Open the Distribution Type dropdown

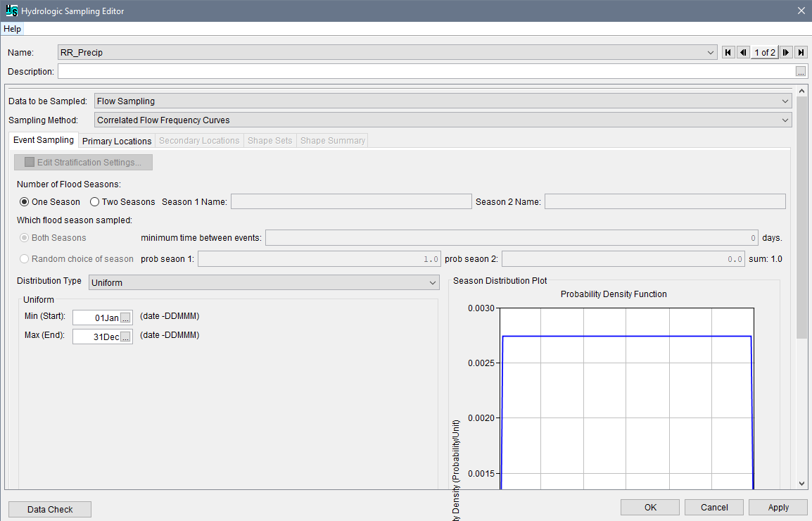pyautogui.click(x=433, y=282)
